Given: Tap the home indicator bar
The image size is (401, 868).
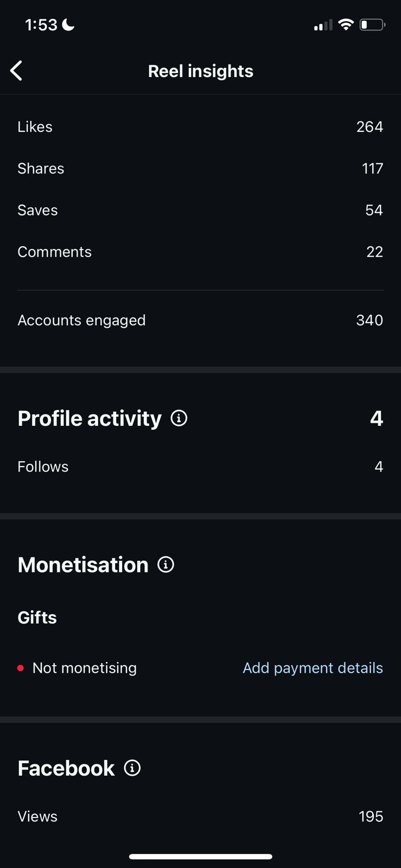Looking at the screenshot, I should click(200, 857).
